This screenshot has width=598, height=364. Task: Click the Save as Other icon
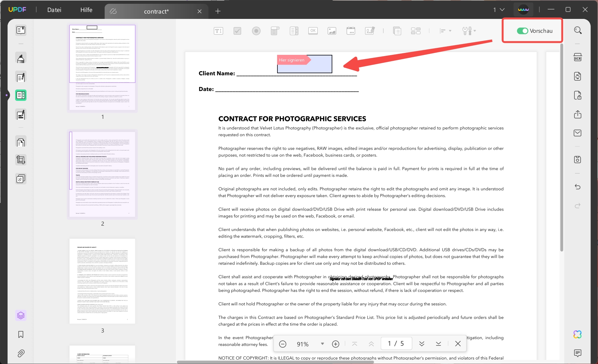tap(578, 159)
